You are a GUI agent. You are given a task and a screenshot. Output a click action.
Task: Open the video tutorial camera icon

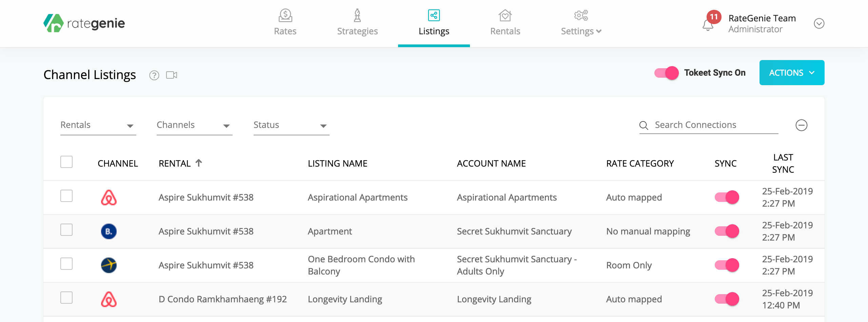click(172, 75)
